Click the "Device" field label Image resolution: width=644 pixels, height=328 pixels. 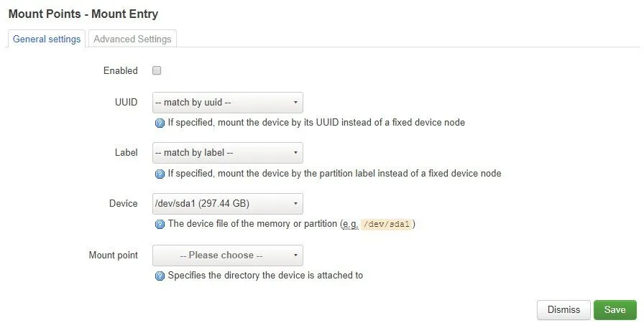pos(123,204)
